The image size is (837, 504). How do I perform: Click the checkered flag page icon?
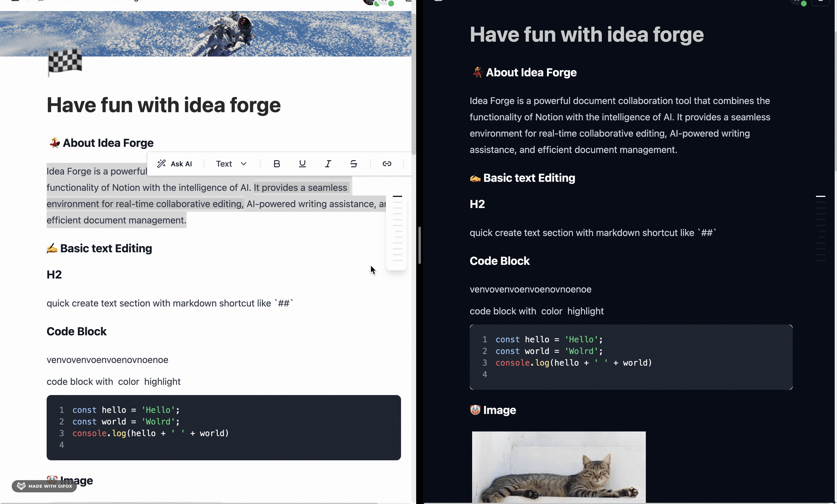(65, 62)
